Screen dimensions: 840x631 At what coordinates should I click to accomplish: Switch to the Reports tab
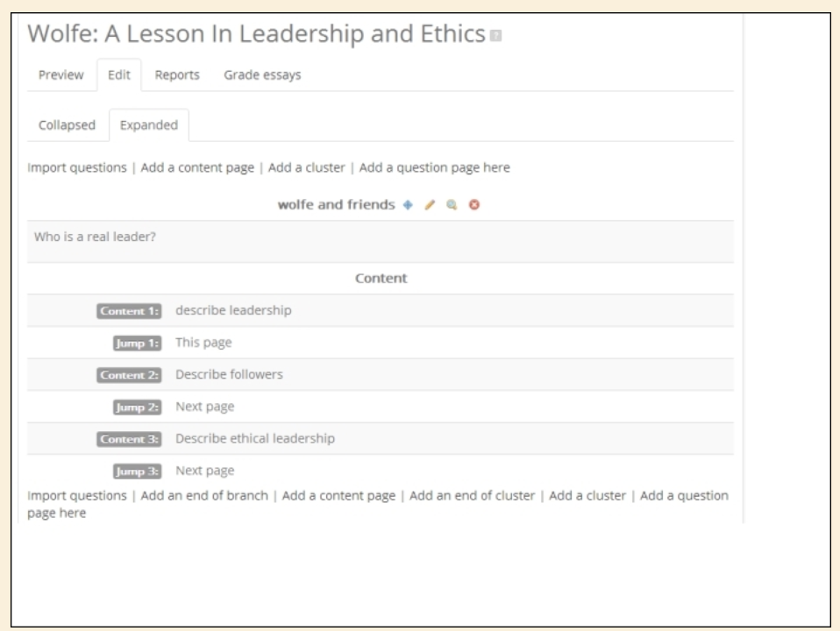tap(177, 74)
